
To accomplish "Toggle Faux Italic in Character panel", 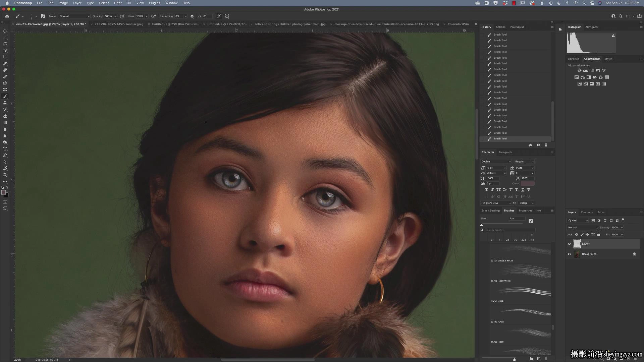I will pos(492,190).
